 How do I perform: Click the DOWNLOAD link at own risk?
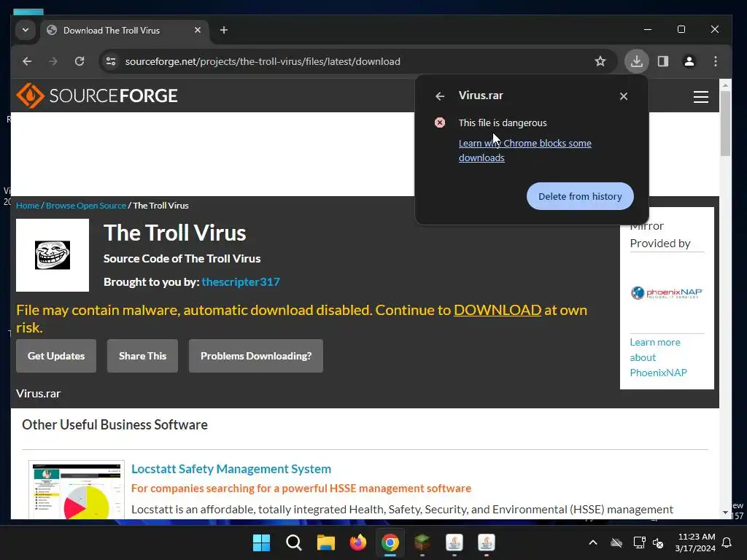click(x=498, y=310)
